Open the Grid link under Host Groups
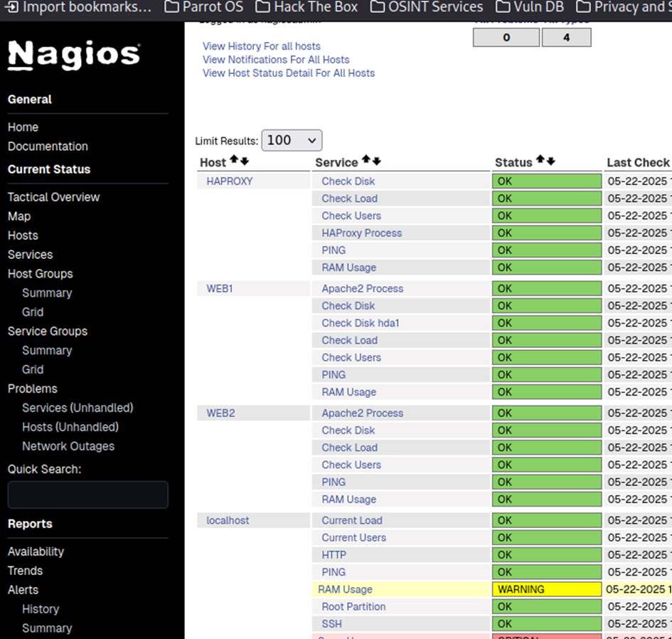 (33, 312)
